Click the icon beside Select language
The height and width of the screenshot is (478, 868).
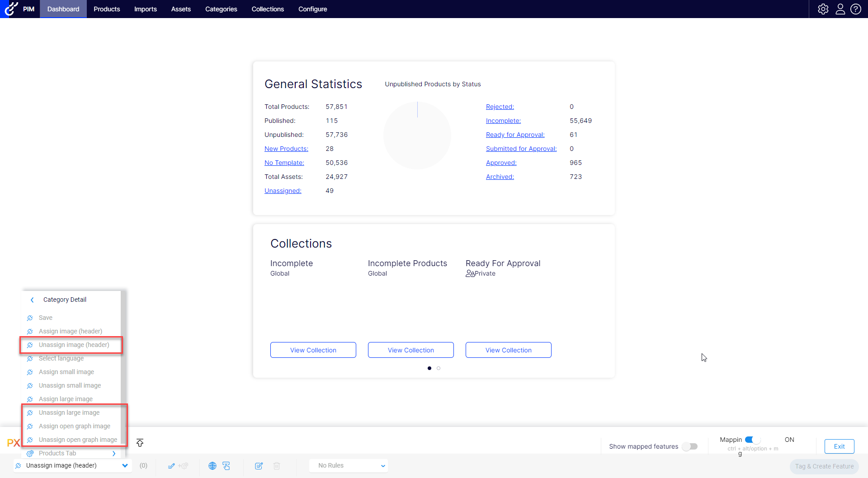click(30, 359)
